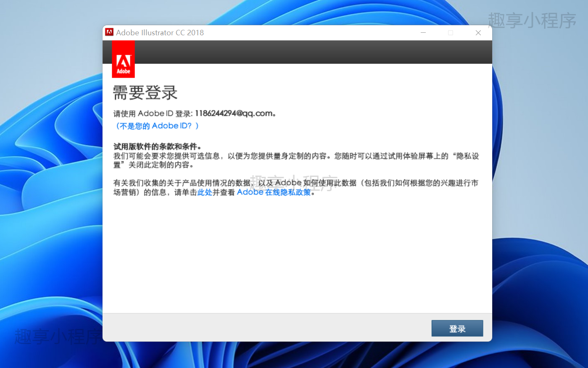Click the bold text 试用版软件的条款和条件
The image size is (588, 368).
point(155,147)
